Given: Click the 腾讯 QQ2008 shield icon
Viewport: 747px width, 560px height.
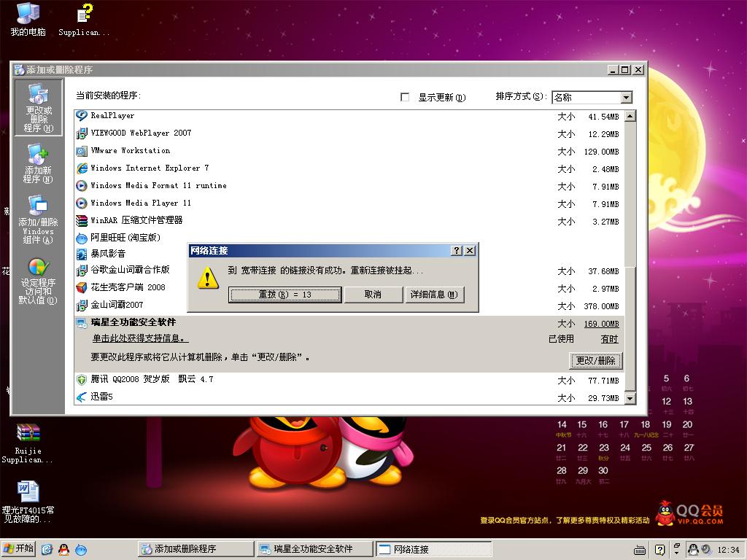Looking at the screenshot, I should (82, 379).
